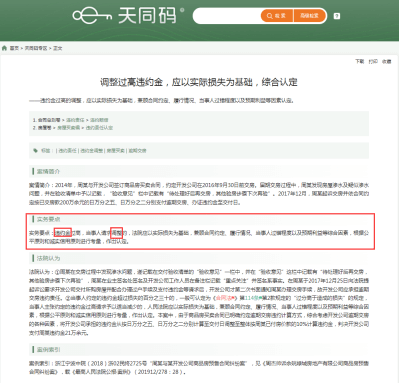
Task: Click the 实务要点 section heading
Action: point(48,219)
